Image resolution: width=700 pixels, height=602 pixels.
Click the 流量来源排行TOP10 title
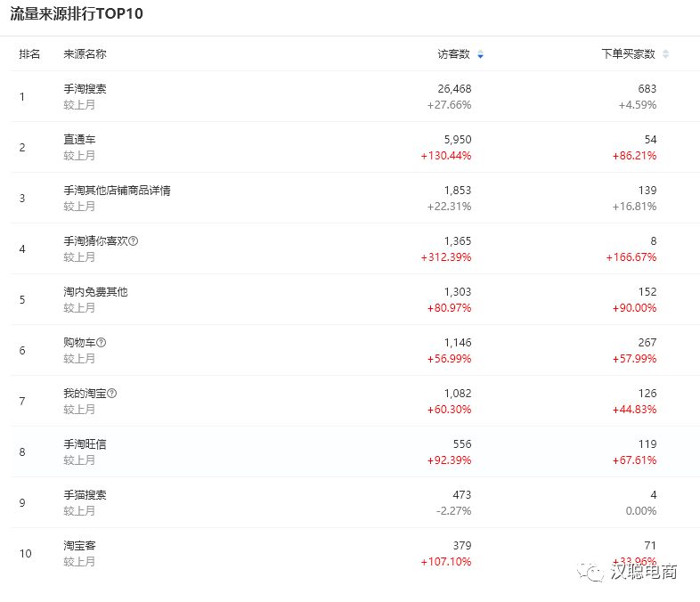(77, 14)
